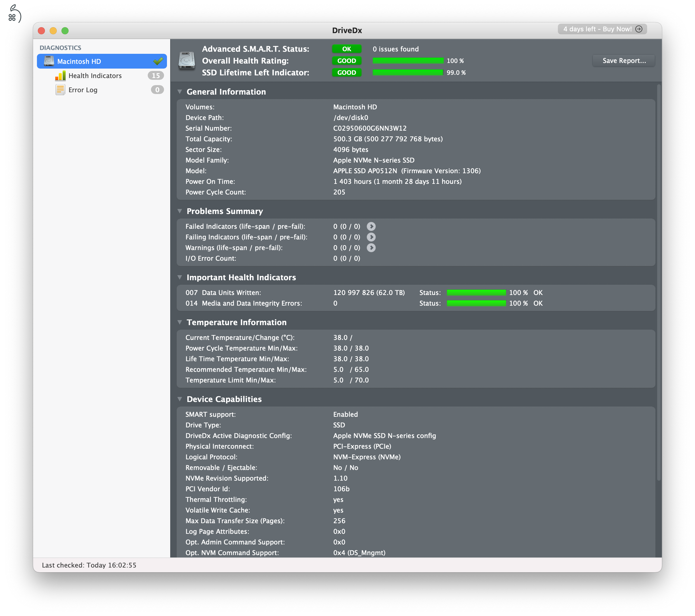Click the green checkmark on Macintosh HD row

(x=158, y=61)
